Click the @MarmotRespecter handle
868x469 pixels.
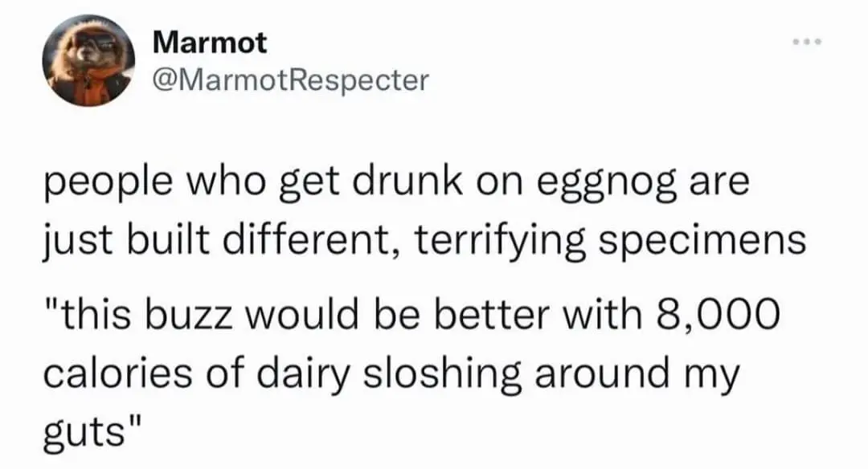290,80
